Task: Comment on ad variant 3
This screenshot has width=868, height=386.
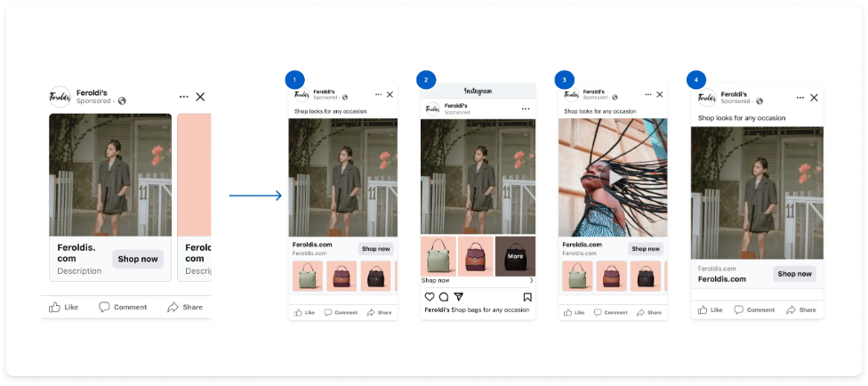Action: 611,312
